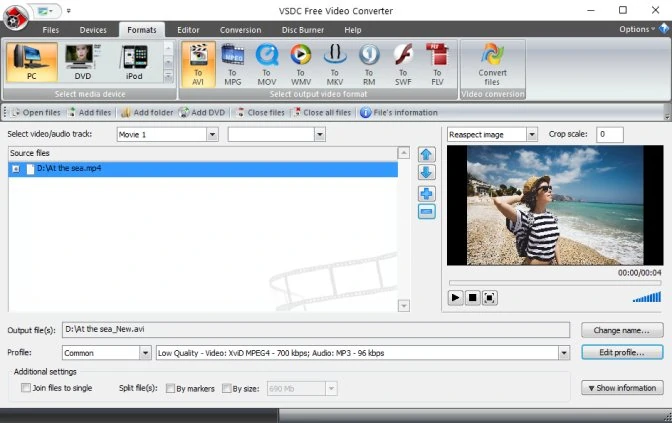Viewport: 672px width, 423px height.
Task: Play the video preview
Action: tap(455, 297)
